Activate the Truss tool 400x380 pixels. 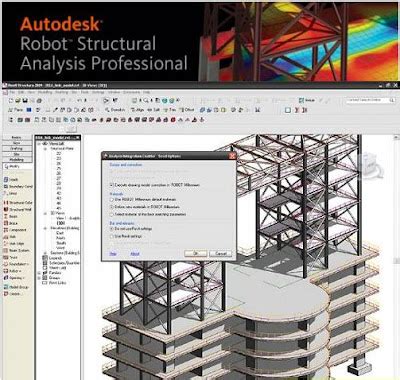point(10,257)
